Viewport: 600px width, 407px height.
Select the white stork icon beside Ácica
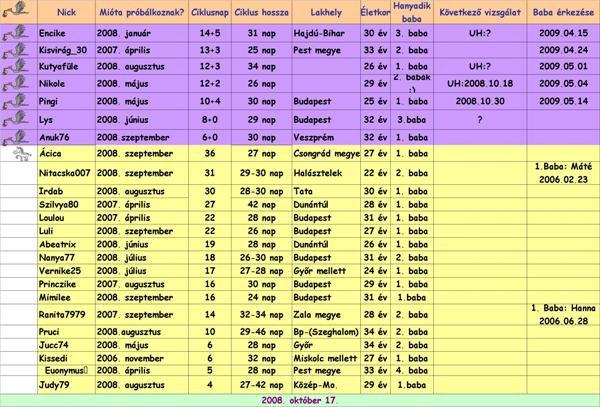pos(18,154)
